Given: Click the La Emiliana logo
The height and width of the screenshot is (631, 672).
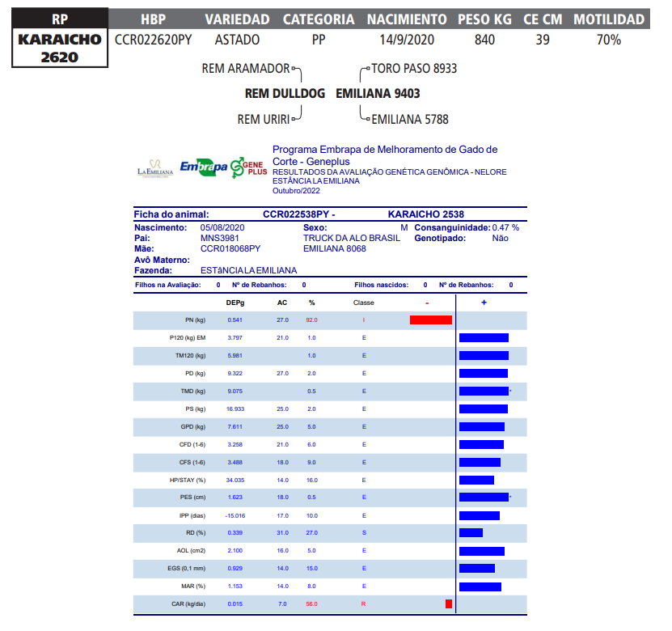Looking at the screenshot, I should click(155, 167).
